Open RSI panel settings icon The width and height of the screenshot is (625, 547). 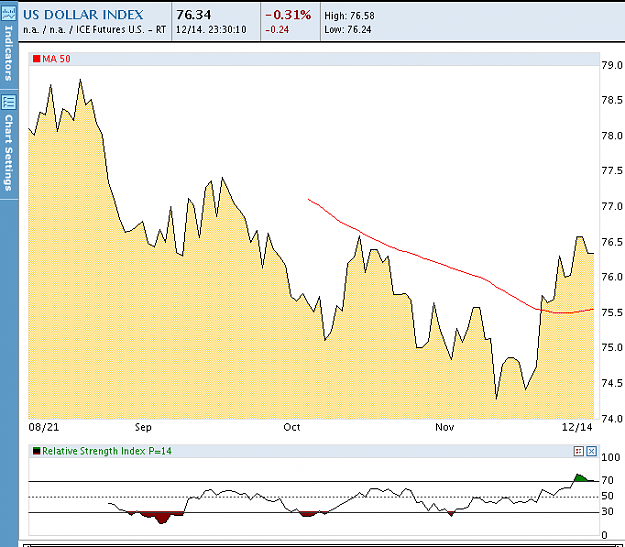pyautogui.click(x=579, y=451)
